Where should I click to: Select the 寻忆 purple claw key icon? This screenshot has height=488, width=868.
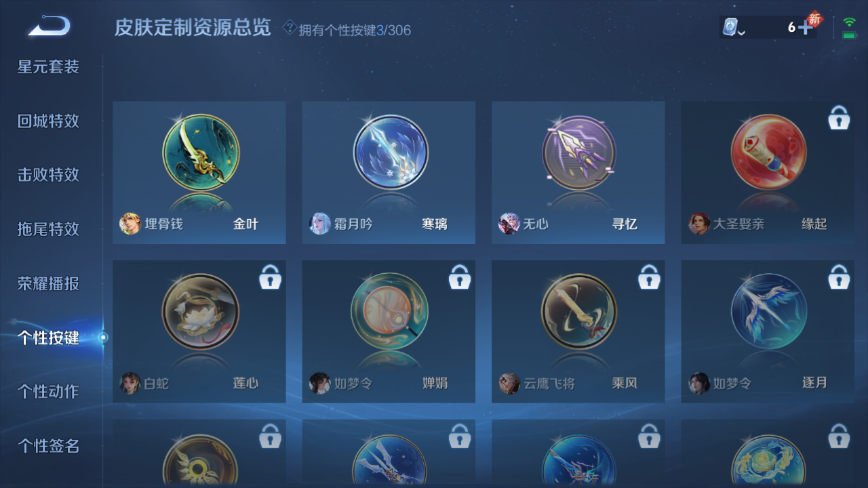(x=579, y=152)
